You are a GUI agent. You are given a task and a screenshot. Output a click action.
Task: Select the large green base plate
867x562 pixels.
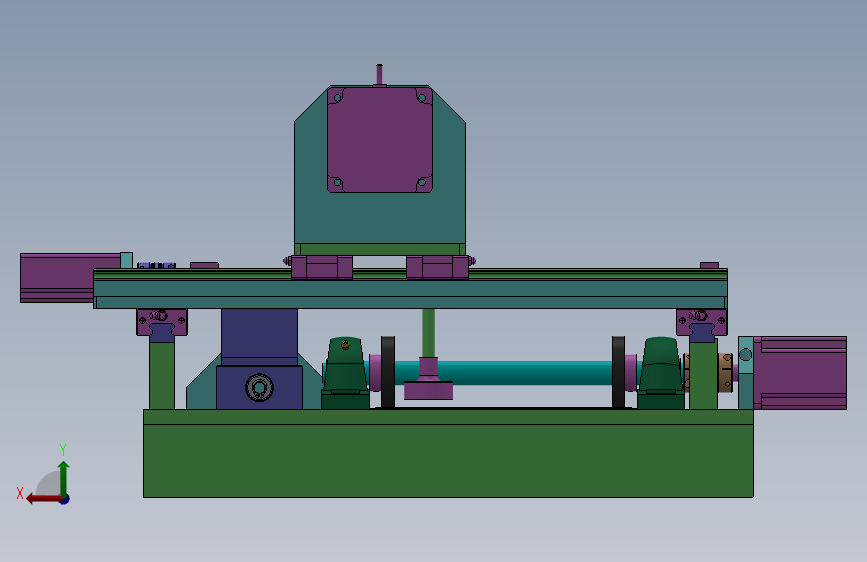448,454
